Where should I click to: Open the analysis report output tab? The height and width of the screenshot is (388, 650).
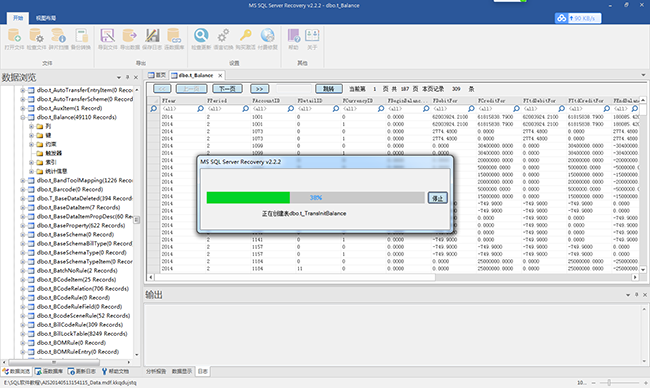tap(156, 371)
